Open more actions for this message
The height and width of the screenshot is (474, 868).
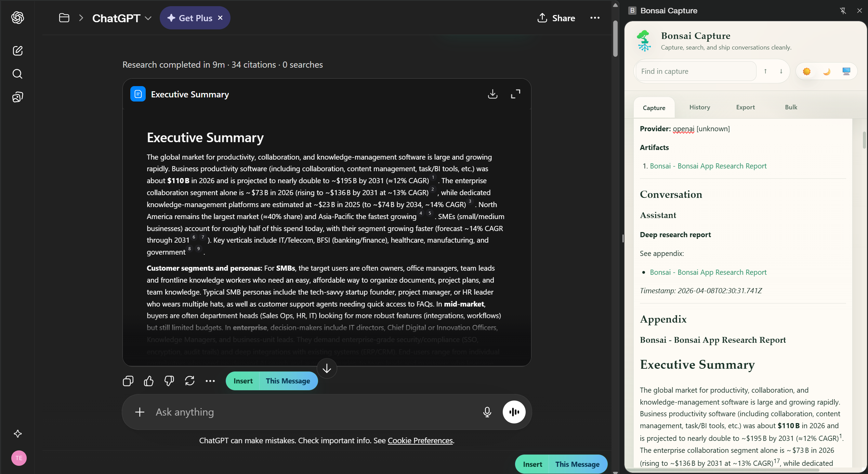point(210,381)
